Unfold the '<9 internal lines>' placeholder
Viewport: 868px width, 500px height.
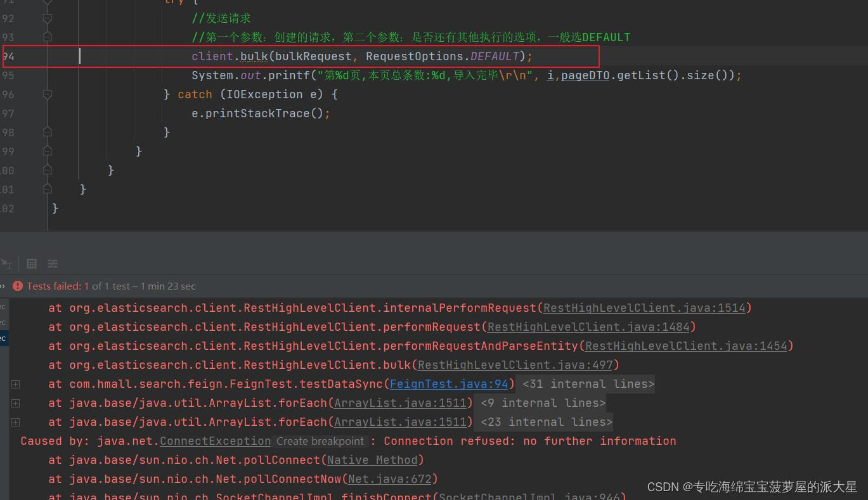coord(542,403)
